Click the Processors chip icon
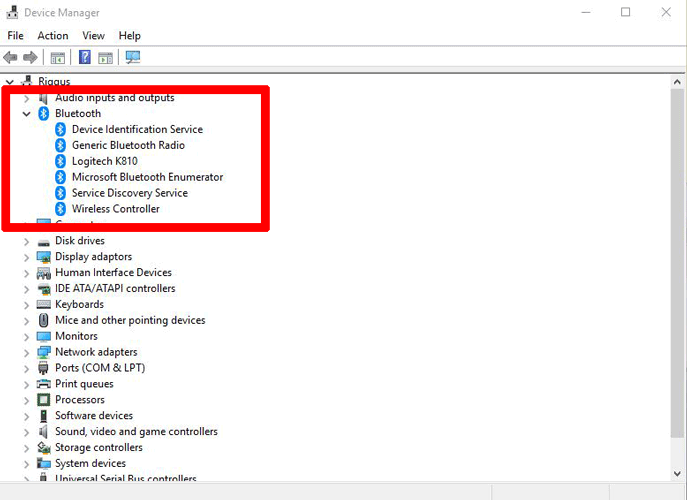This screenshot has height=500, width=687. [x=43, y=400]
